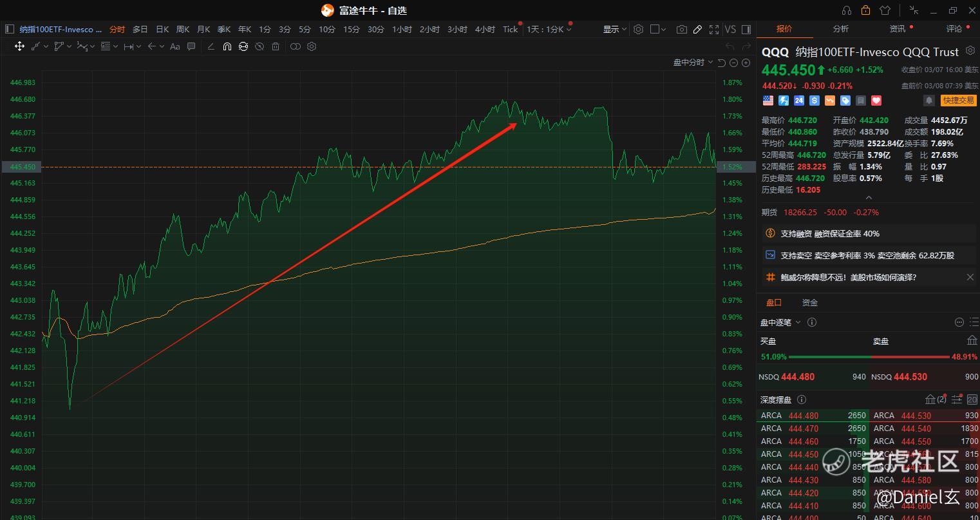The height and width of the screenshot is (520, 980).
Task: Undo the last chart drawing action
Action: tap(730, 46)
